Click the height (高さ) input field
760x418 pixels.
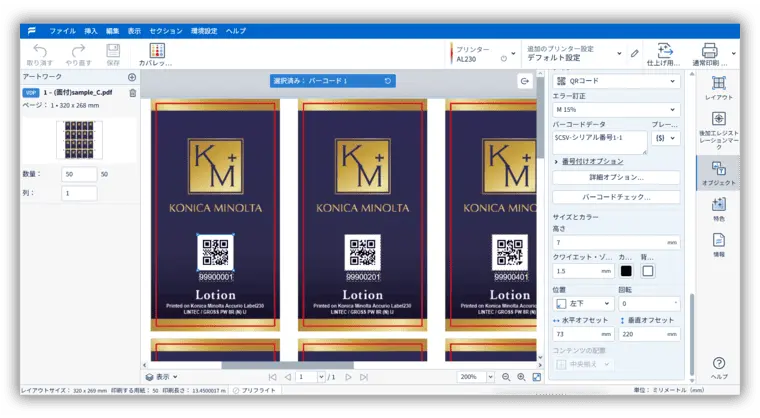click(616, 242)
